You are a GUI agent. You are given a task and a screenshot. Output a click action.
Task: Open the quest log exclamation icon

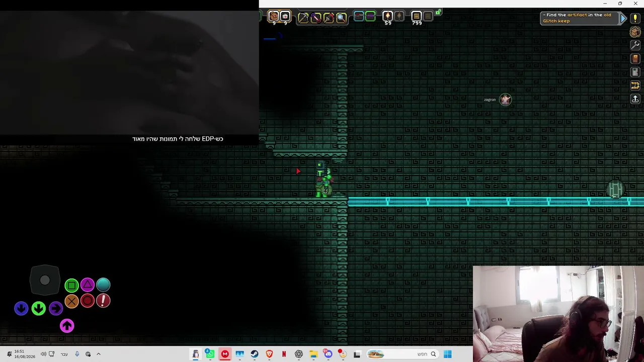coord(635,19)
